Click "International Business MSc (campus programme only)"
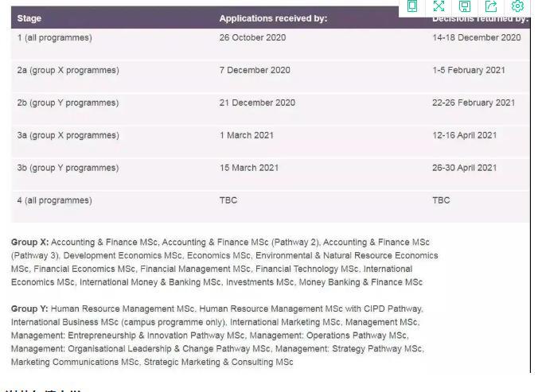Viewport: 538px width, 392px height. 118,322
